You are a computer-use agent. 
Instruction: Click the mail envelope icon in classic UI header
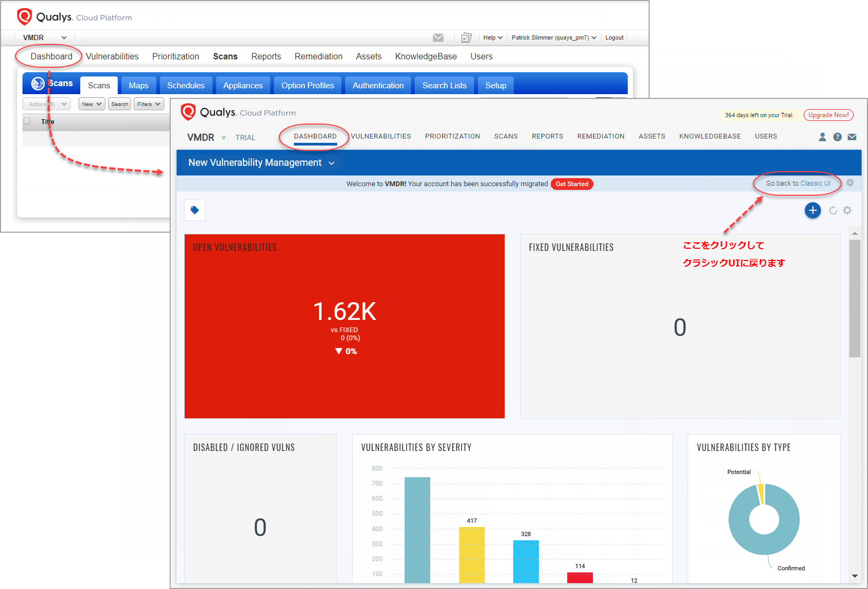coord(438,37)
